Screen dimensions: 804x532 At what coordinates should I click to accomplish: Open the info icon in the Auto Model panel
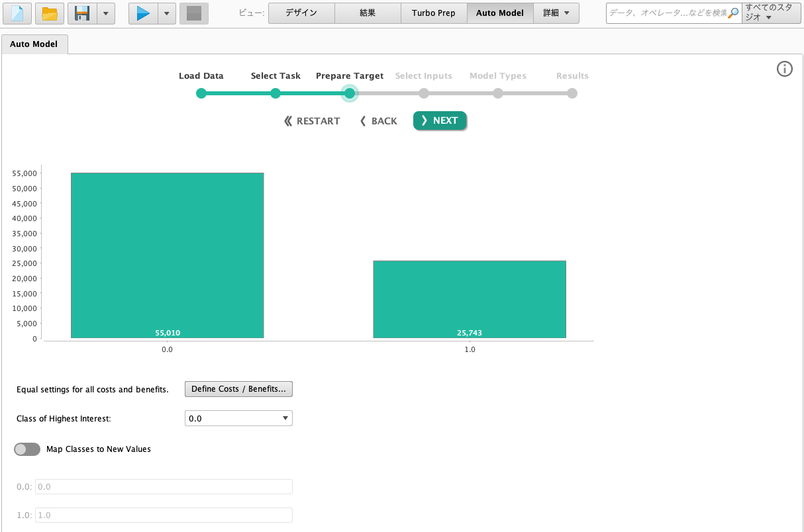[x=785, y=69]
